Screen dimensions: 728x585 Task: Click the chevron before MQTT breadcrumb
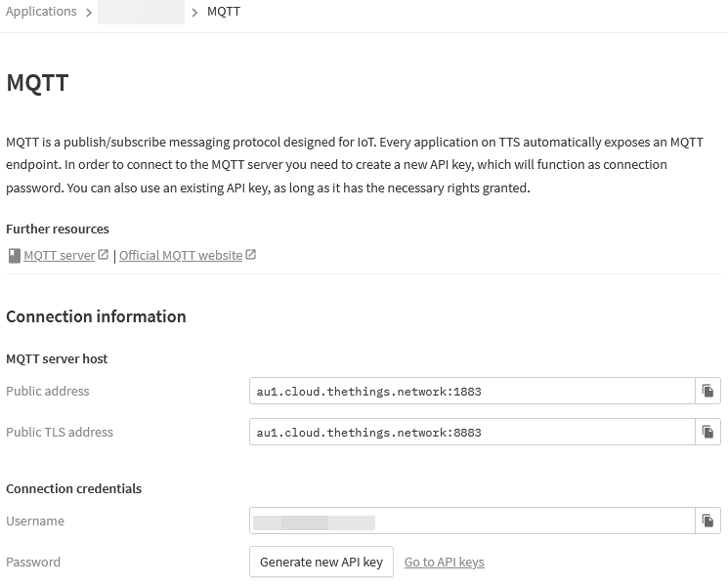(x=194, y=13)
